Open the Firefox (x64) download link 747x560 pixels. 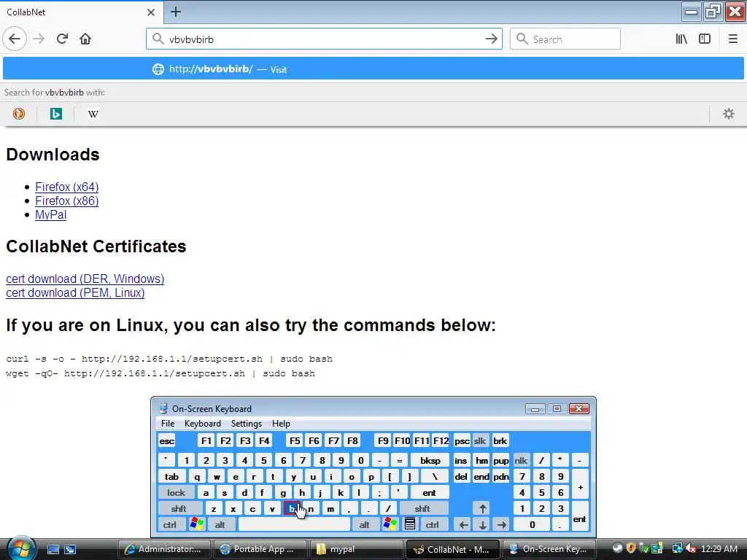click(x=66, y=187)
